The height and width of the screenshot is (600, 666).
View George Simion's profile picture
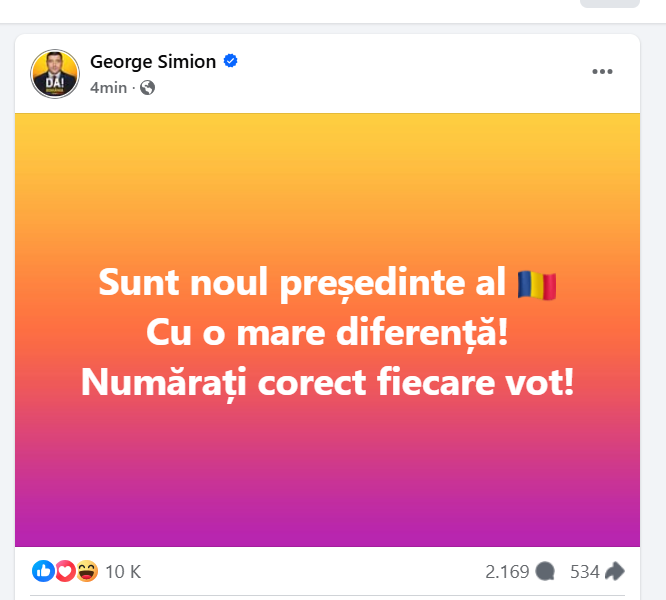(x=55, y=73)
